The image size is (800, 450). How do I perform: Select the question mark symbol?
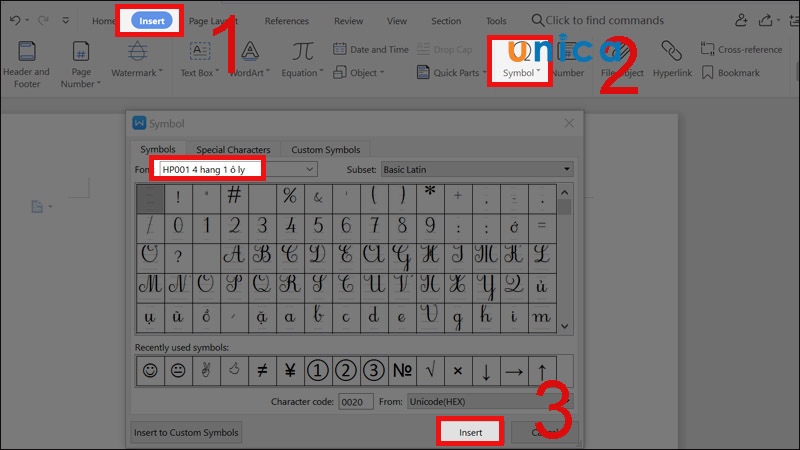click(178, 258)
